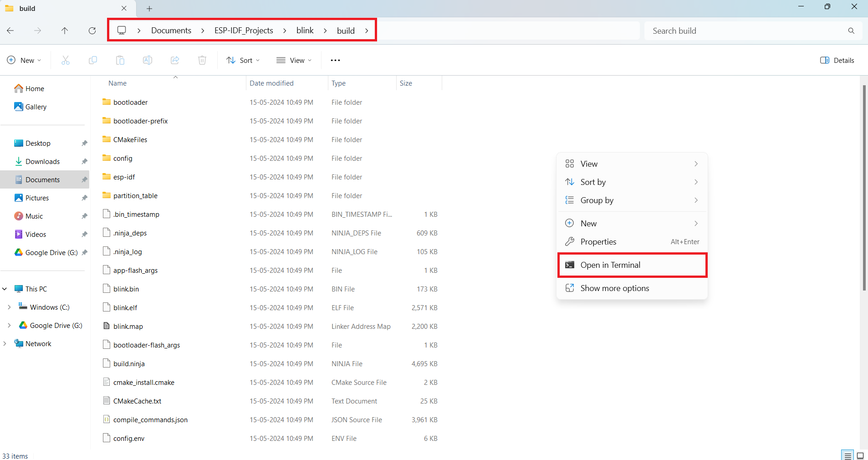
Task: Click the New button in toolbar
Action: [24, 60]
